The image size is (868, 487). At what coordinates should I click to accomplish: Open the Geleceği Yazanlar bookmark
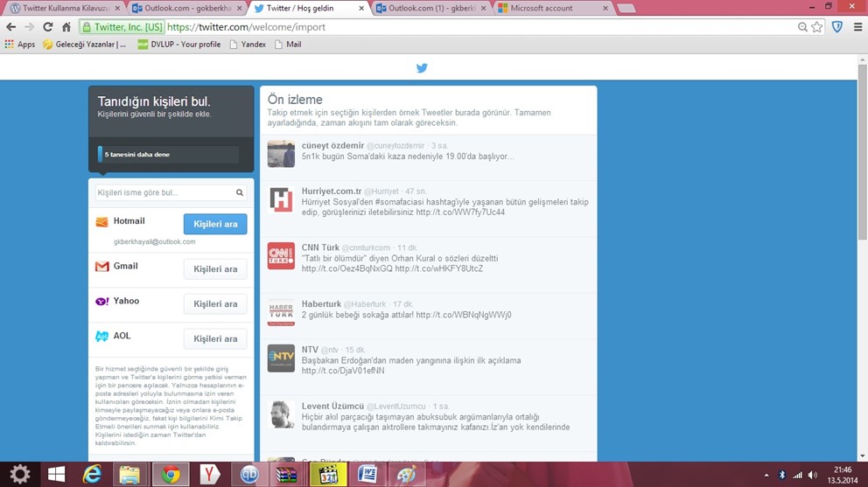(x=85, y=45)
